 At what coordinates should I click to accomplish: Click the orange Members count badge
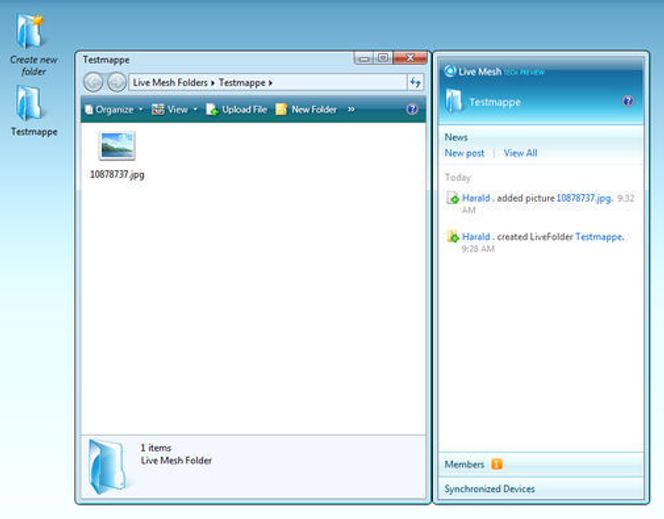click(x=497, y=464)
